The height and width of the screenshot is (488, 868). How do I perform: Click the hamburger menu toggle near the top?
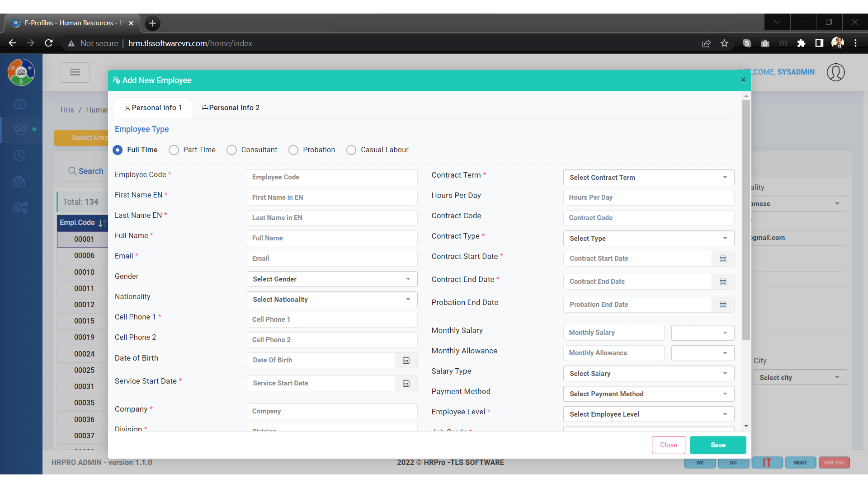75,72
